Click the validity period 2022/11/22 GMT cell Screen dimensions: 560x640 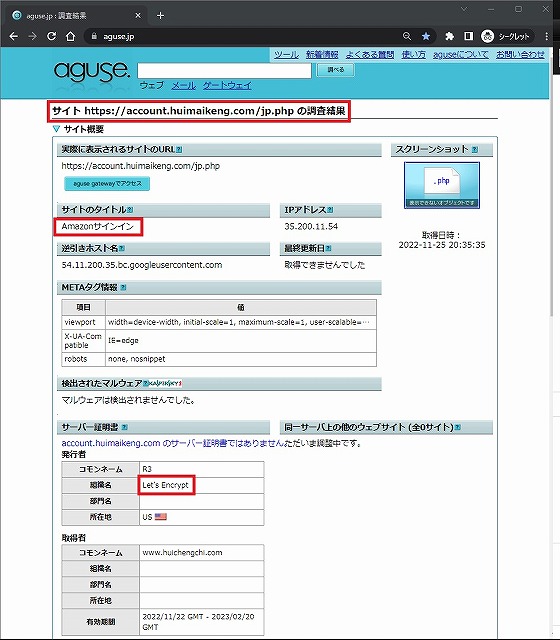click(202, 622)
